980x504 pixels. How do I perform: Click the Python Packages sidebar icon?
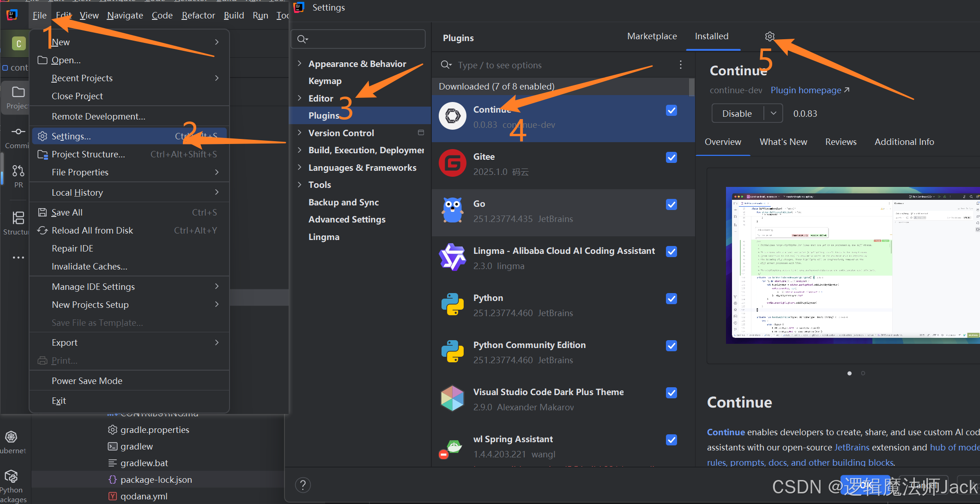click(11, 477)
